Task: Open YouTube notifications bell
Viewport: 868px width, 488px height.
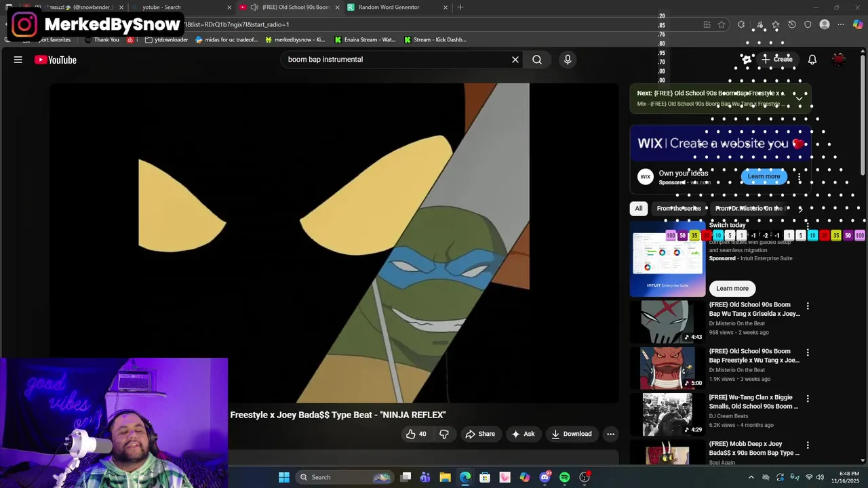Action: coord(812,60)
